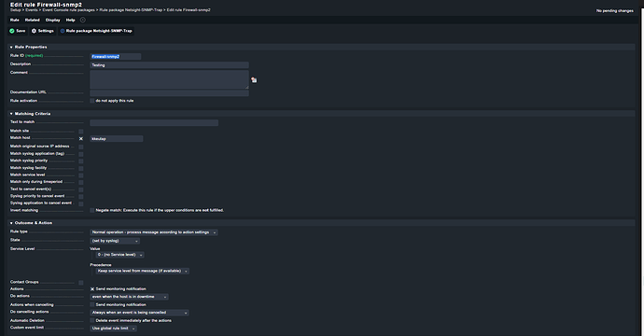Enable Text to cancel event(s) checkbox
Viewport: 644px width, 336px height.
pyautogui.click(x=81, y=189)
